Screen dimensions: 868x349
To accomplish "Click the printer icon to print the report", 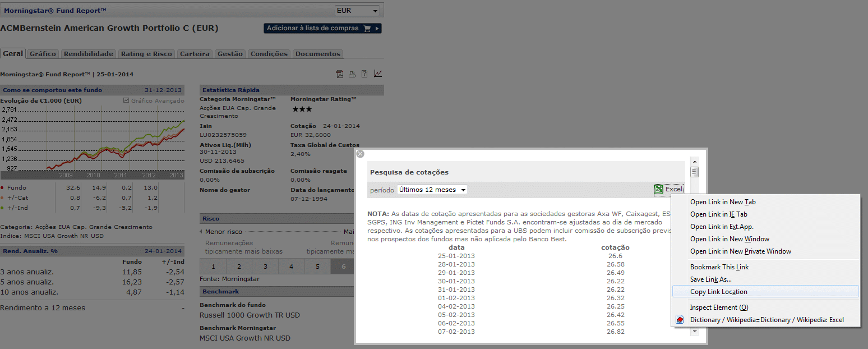I will 352,74.
